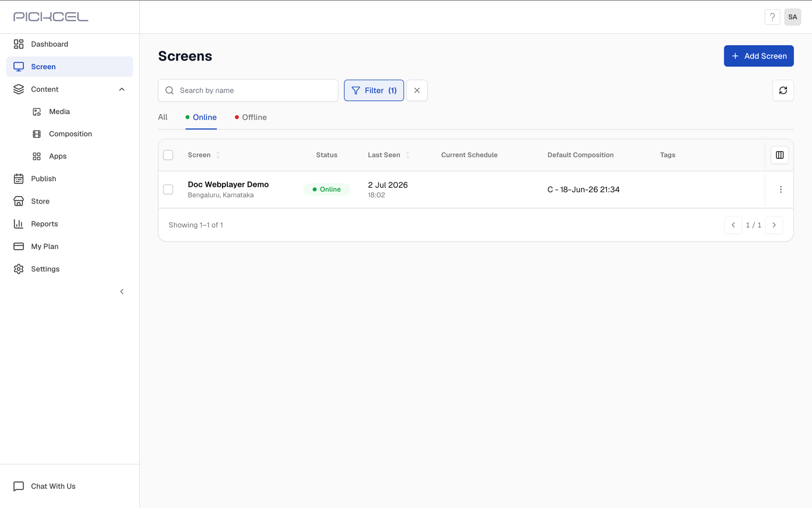Sort by Last Seen column arrows
Viewport: 812px width, 508px height.
408,155
